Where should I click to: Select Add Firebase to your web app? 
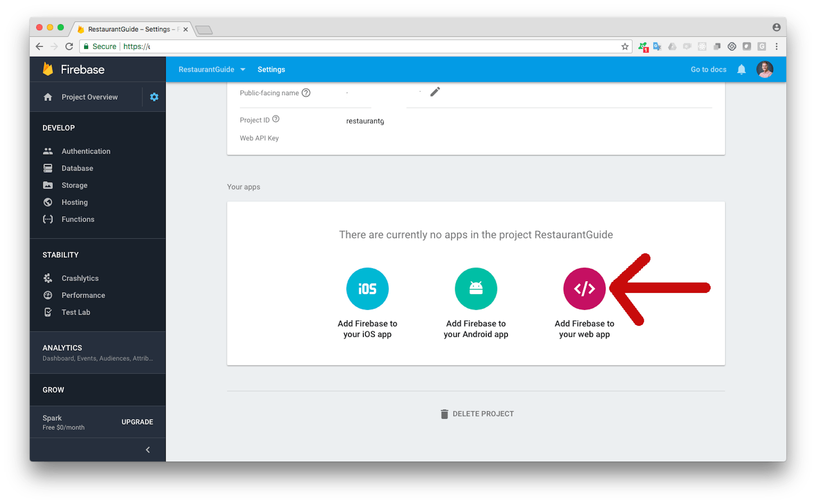[584, 289]
